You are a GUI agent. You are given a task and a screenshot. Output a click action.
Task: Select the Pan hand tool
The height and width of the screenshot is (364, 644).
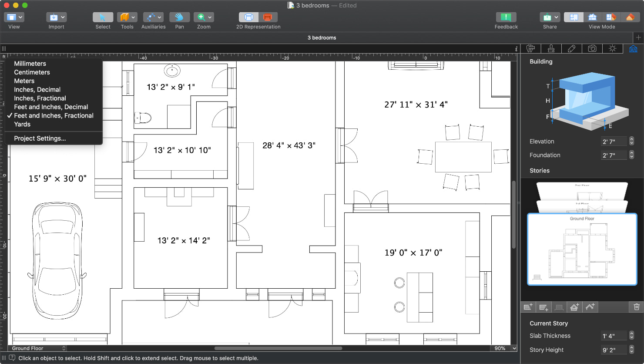pyautogui.click(x=179, y=17)
